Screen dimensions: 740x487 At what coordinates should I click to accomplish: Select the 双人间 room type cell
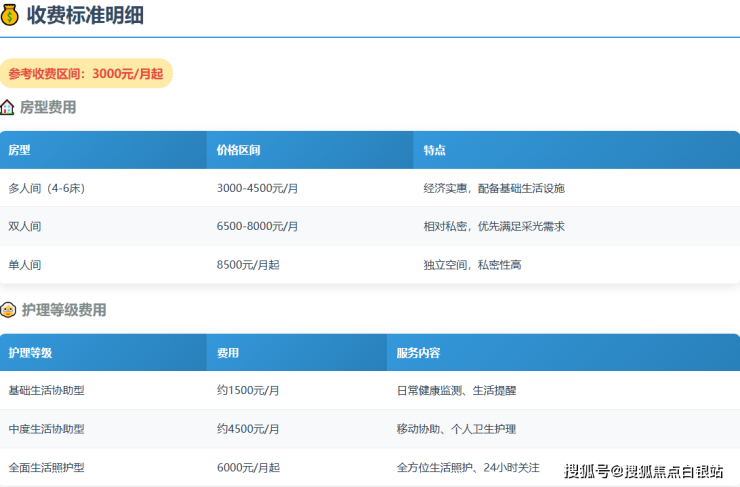[25, 227]
